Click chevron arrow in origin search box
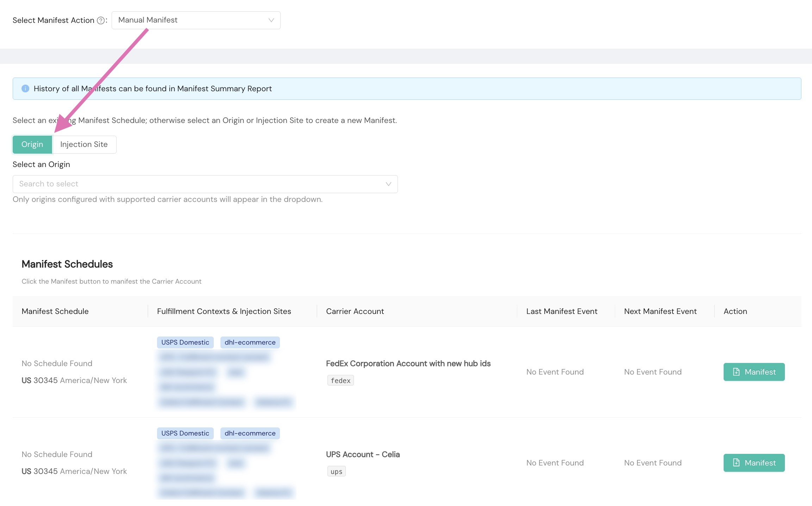Image resolution: width=812 pixels, height=506 pixels. pyautogui.click(x=388, y=184)
